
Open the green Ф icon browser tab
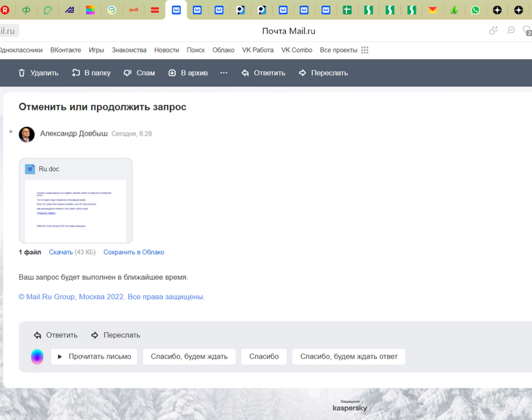tap(26, 10)
